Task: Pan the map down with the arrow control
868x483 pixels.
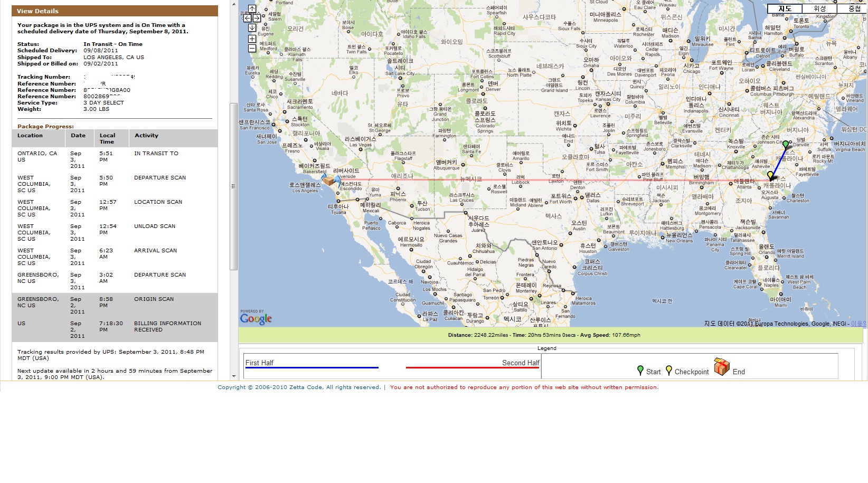Action: pos(252,27)
